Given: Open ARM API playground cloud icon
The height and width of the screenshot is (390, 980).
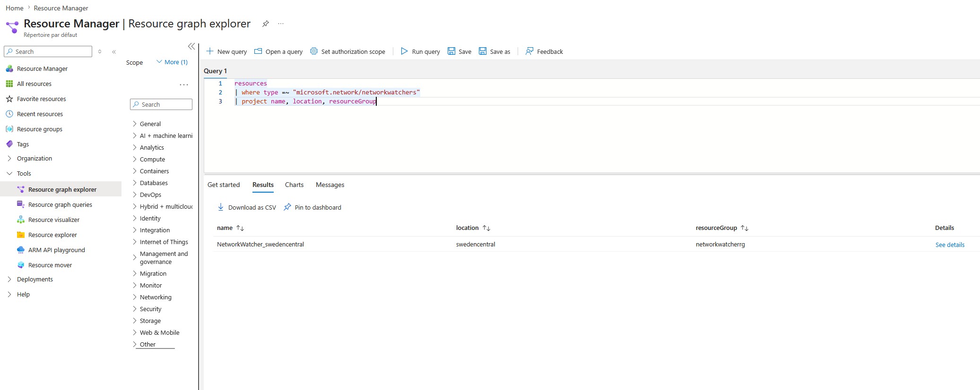Looking at the screenshot, I should coord(21,250).
